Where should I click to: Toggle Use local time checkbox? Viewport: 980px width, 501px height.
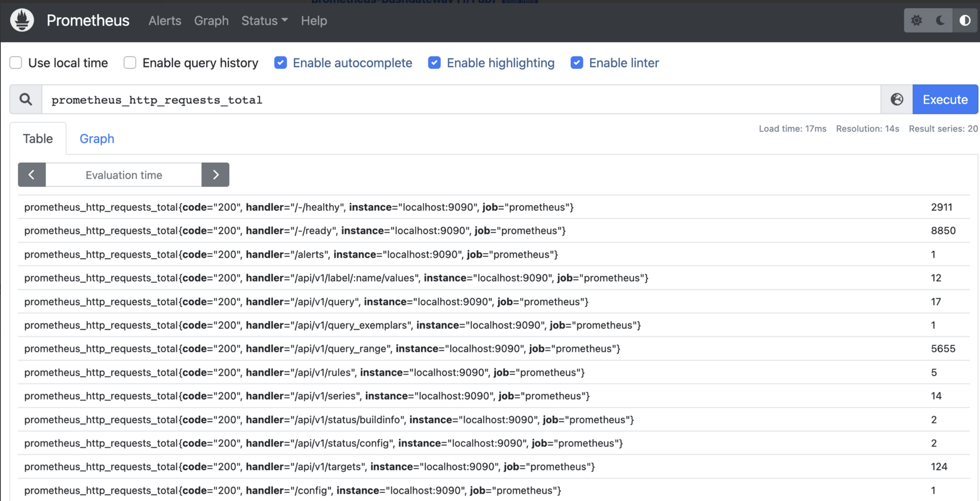pyautogui.click(x=16, y=63)
